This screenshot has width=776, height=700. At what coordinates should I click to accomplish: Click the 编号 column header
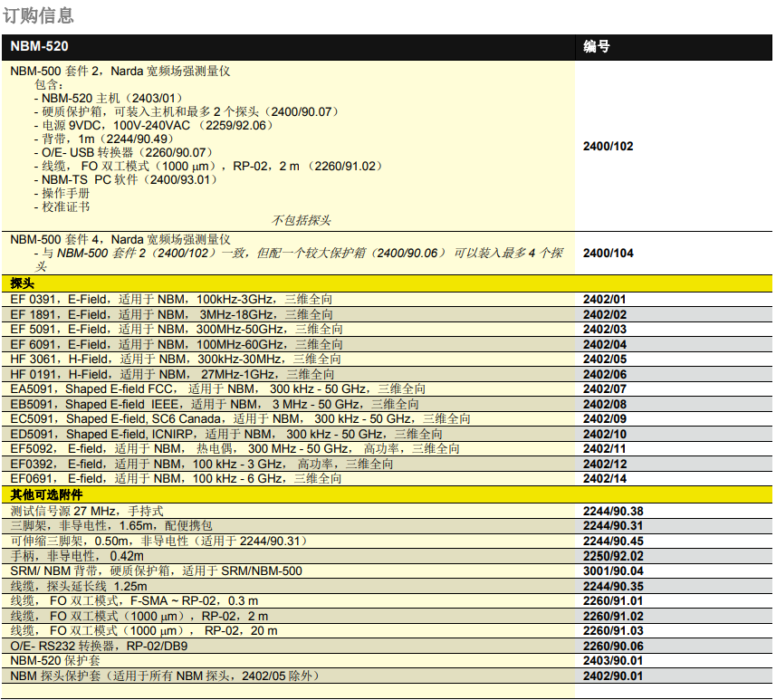coord(596,46)
